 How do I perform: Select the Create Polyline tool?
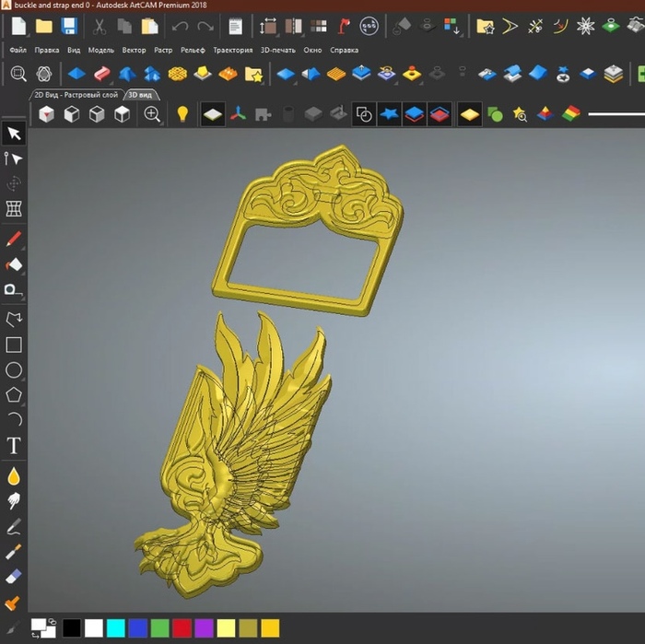pyautogui.click(x=14, y=319)
